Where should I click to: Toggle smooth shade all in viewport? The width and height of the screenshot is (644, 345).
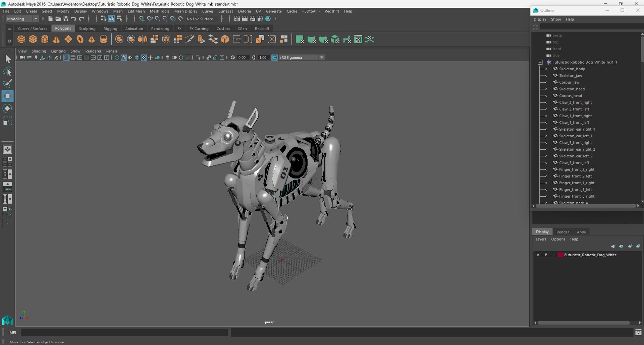pos(124,58)
